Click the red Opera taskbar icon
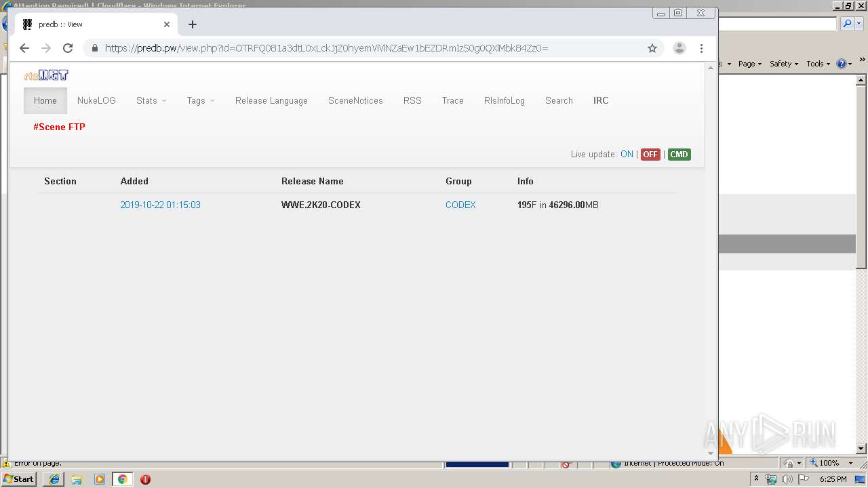Viewport: 868px width, 488px height. 145,479
